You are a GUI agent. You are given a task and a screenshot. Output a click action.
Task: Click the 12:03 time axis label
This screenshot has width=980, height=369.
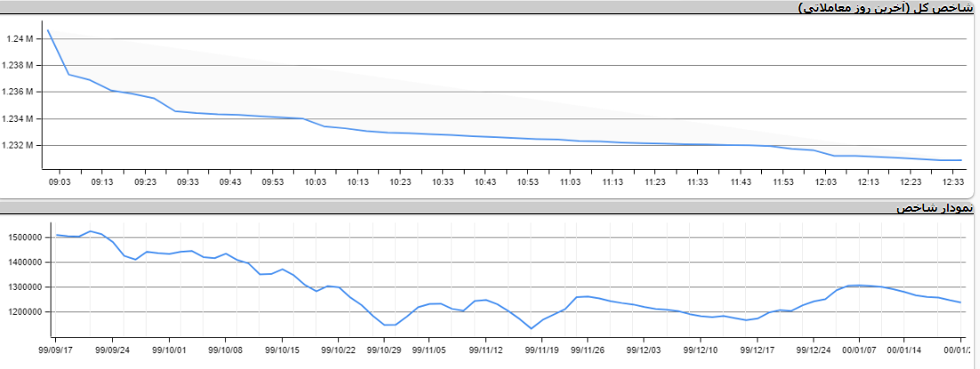click(x=825, y=180)
